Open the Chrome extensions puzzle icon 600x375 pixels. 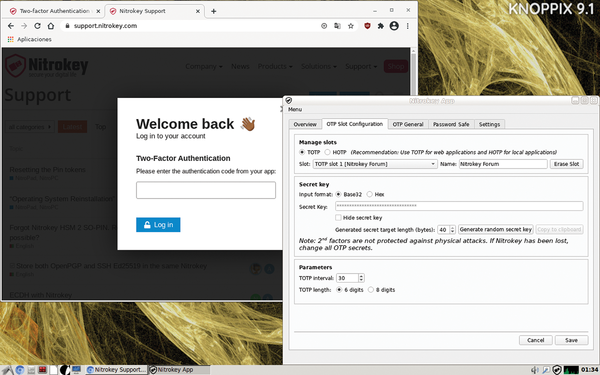380,26
